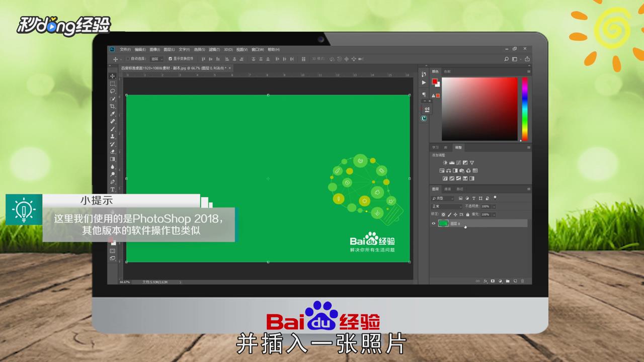Add a Levels adjustment
The image size is (644, 362).
point(452,163)
